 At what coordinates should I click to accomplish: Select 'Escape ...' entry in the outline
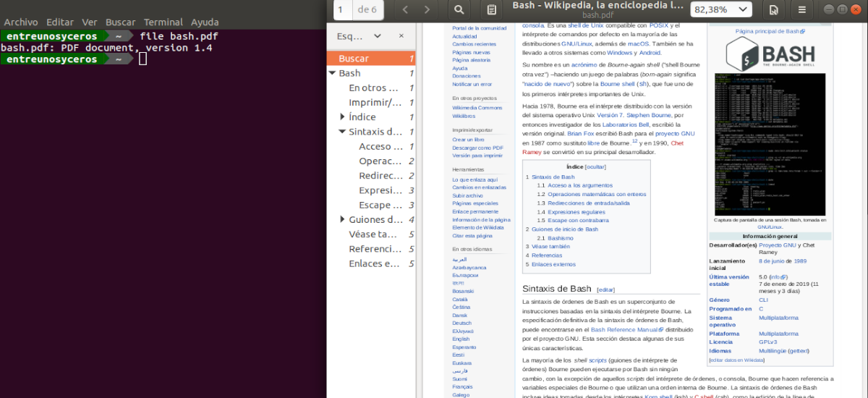[x=380, y=205]
